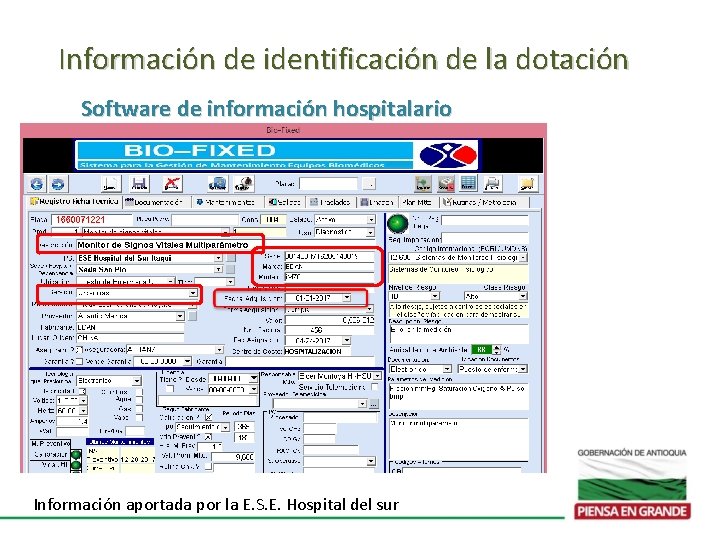Toggle the Vapor checkbox
Viewport: 720px width, 540px height.
click(139, 417)
